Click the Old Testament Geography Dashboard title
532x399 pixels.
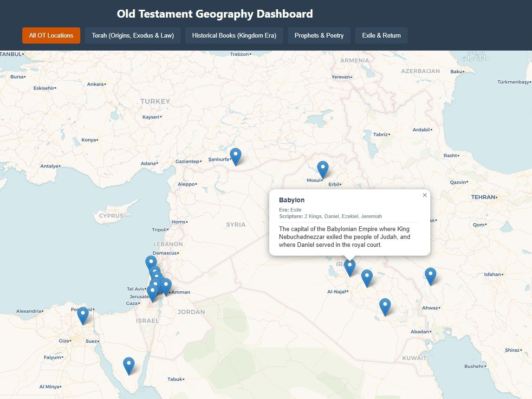pos(215,14)
